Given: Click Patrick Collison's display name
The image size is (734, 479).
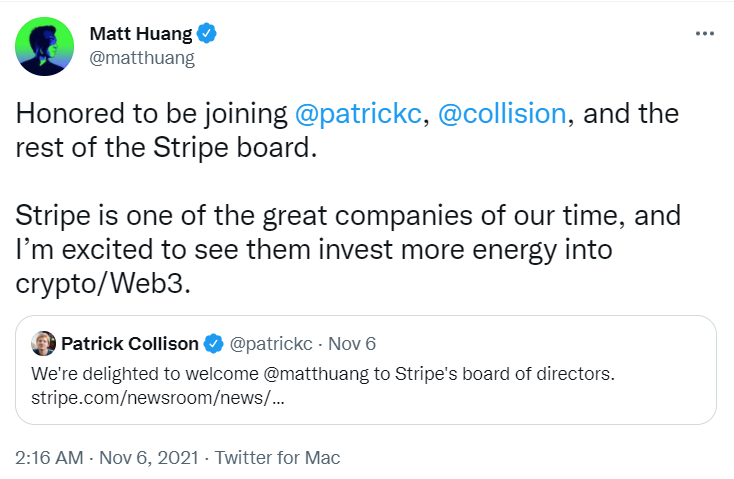Looking at the screenshot, I should (130, 344).
